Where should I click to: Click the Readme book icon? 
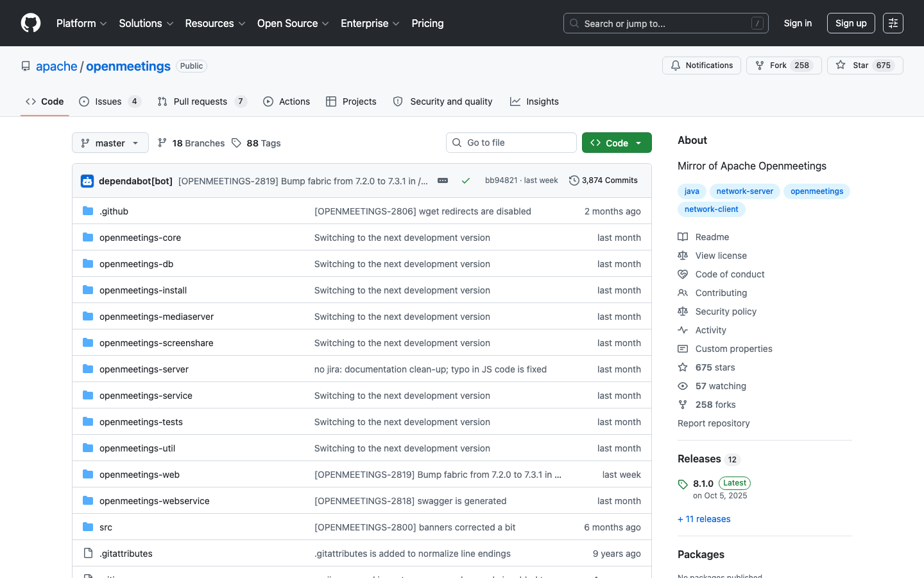(683, 237)
